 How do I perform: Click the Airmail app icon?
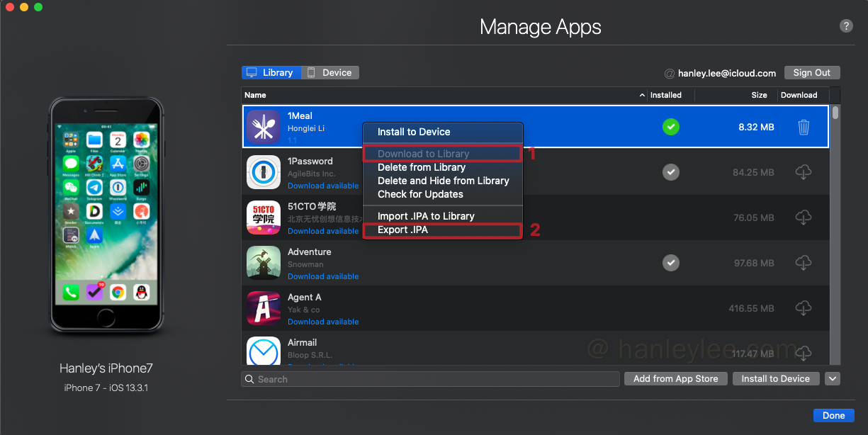pyautogui.click(x=264, y=351)
